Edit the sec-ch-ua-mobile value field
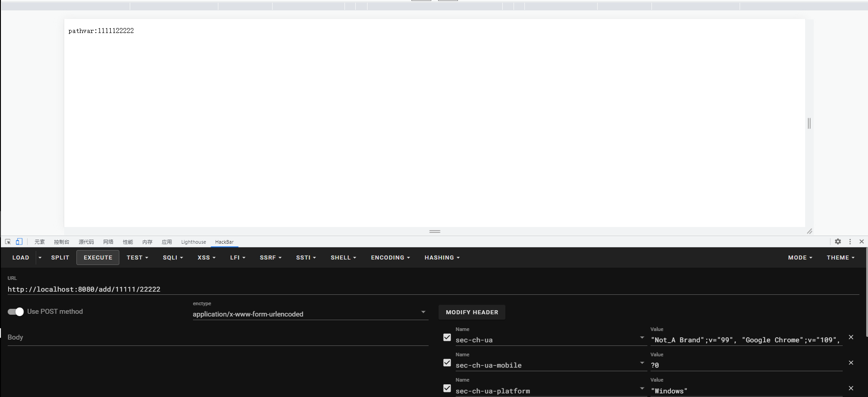The width and height of the screenshot is (868, 397). tap(746, 365)
